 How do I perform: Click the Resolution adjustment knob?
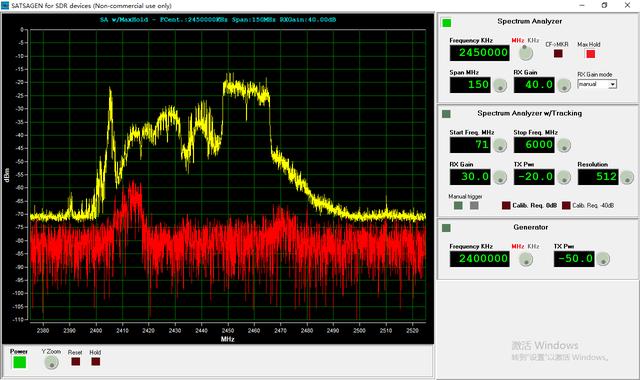627,177
